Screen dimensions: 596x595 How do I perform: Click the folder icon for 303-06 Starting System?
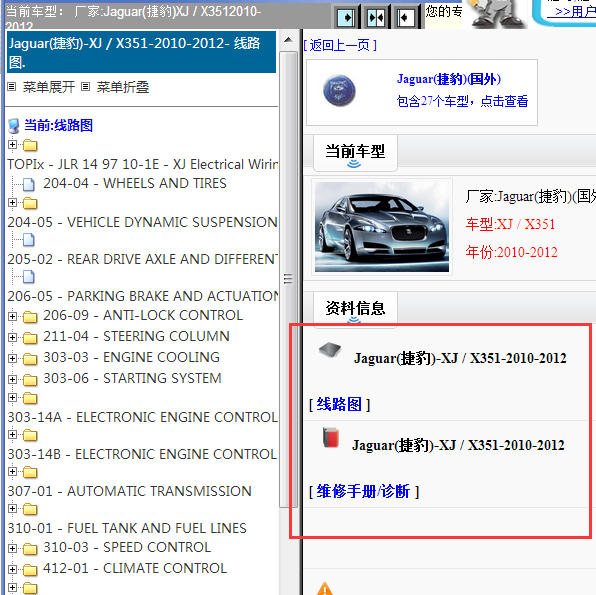[30, 379]
